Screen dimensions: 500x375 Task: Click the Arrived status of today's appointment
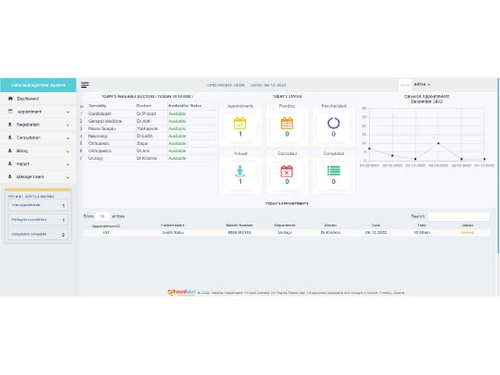467,233
